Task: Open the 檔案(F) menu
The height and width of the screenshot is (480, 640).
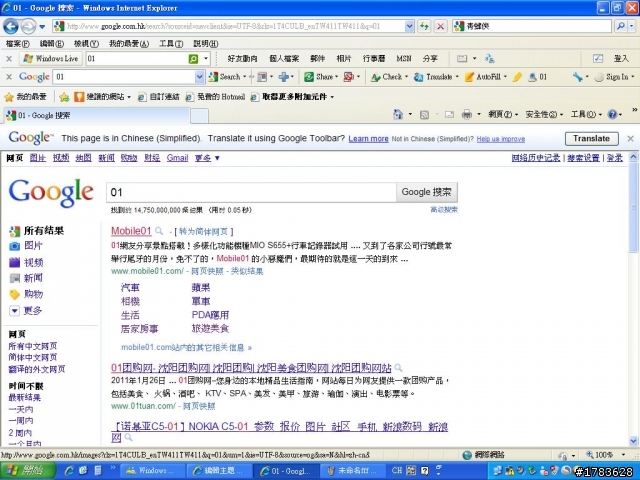Action: point(18,43)
